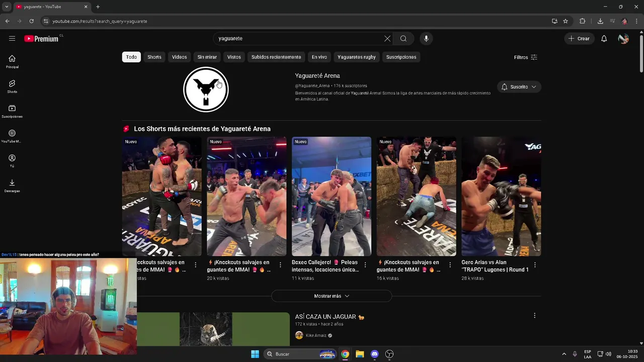Open a new Chrome tab
Viewport: 644px width, 362px height.
pos(98,7)
